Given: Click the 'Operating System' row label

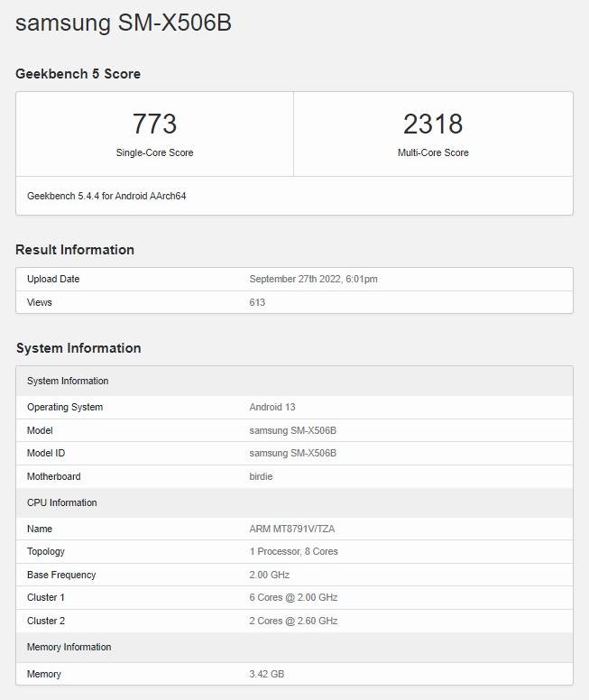Looking at the screenshot, I should pos(65,407).
